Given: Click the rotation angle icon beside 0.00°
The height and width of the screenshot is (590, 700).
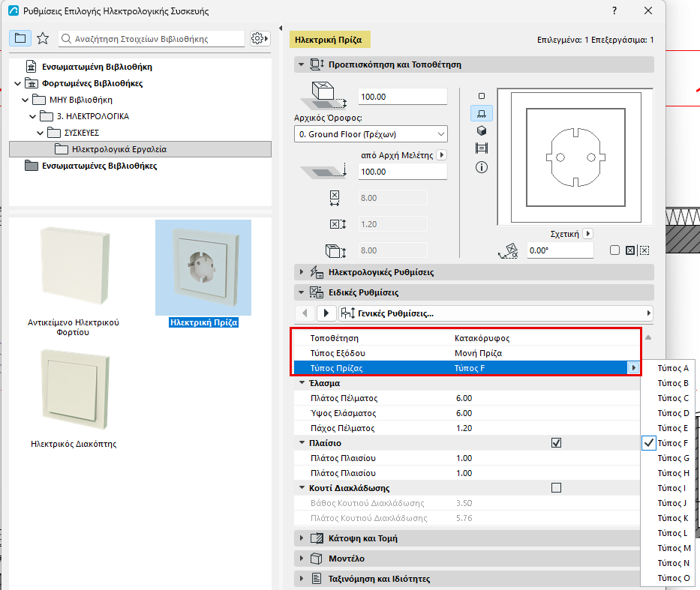Looking at the screenshot, I should click(x=509, y=250).
